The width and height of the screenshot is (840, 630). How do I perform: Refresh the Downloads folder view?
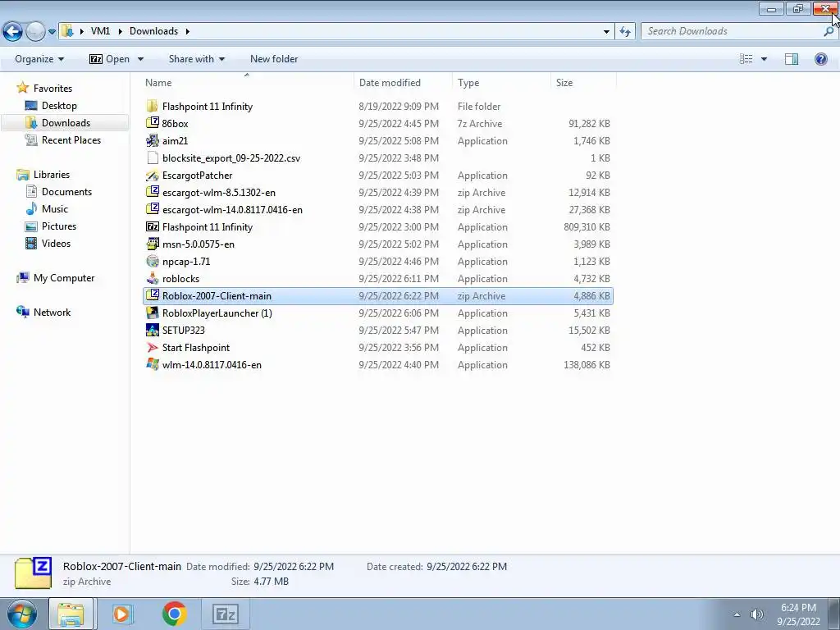point(625,32)
